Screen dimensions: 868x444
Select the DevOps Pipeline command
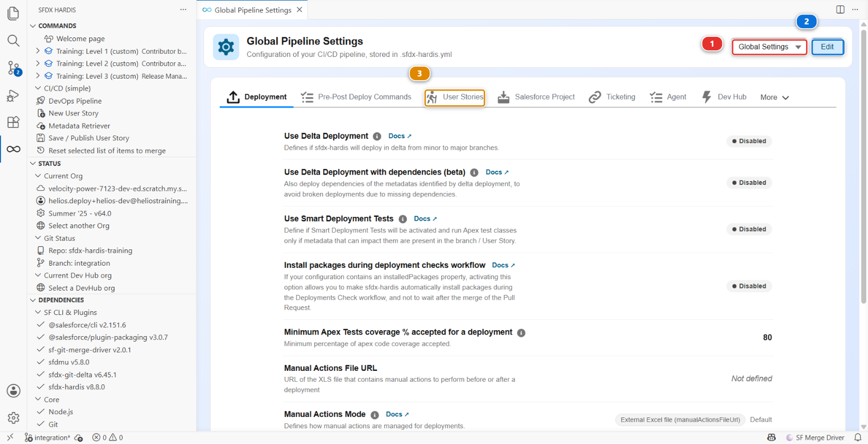coord(75,101)
